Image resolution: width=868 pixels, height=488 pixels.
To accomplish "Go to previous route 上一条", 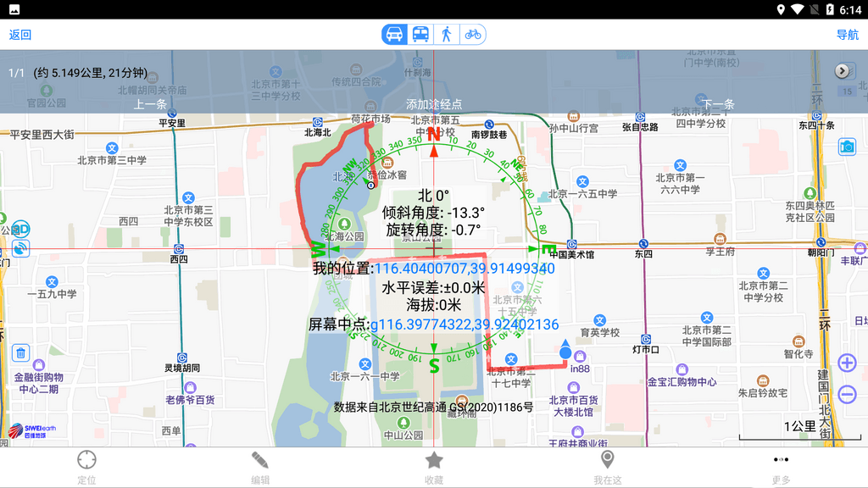I will coord(150,104).
